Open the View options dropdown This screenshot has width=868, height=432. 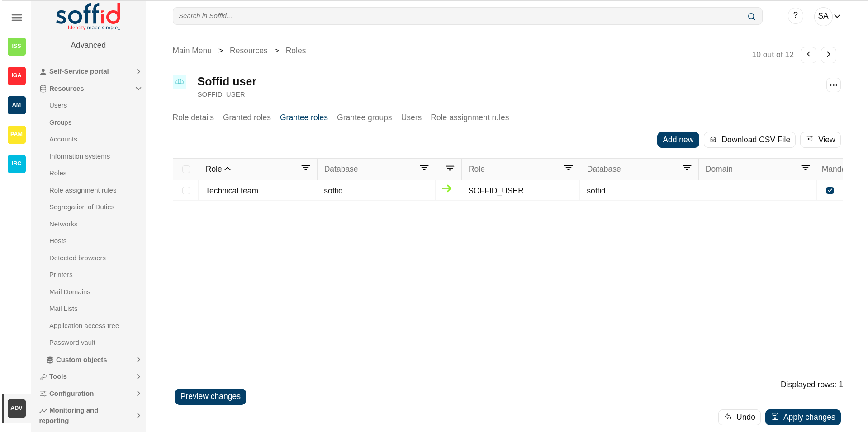tap(820, 140)
